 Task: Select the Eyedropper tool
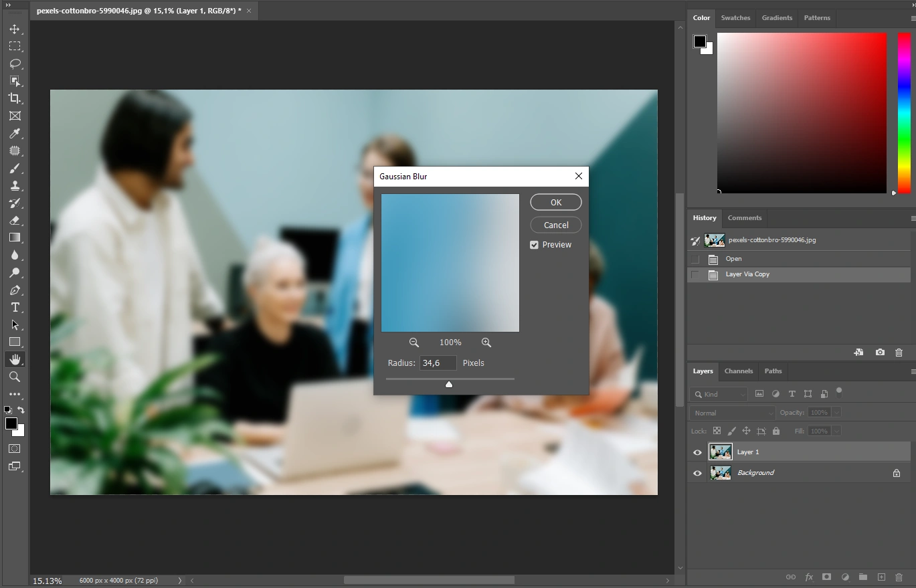tap(15, 133)
